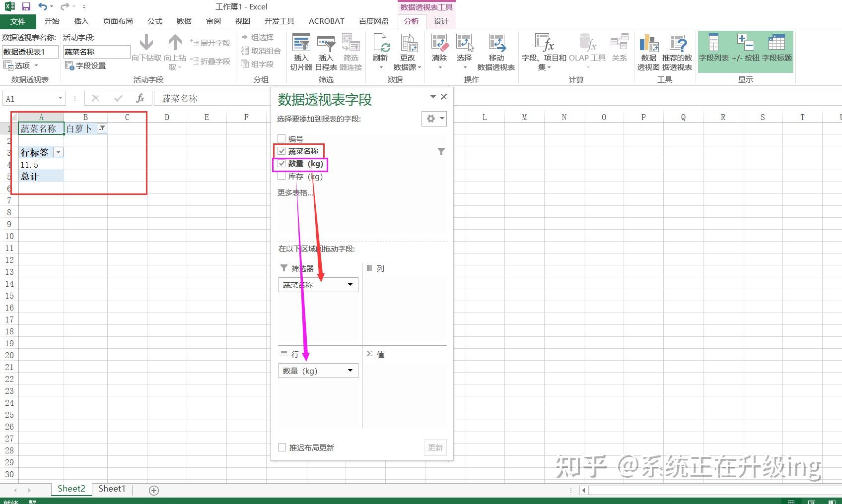This screenshot has width=842, height=504.
Task: Check the 库存（kg） field checkbox
Action: pyautogui.click(x=281, y=177)
